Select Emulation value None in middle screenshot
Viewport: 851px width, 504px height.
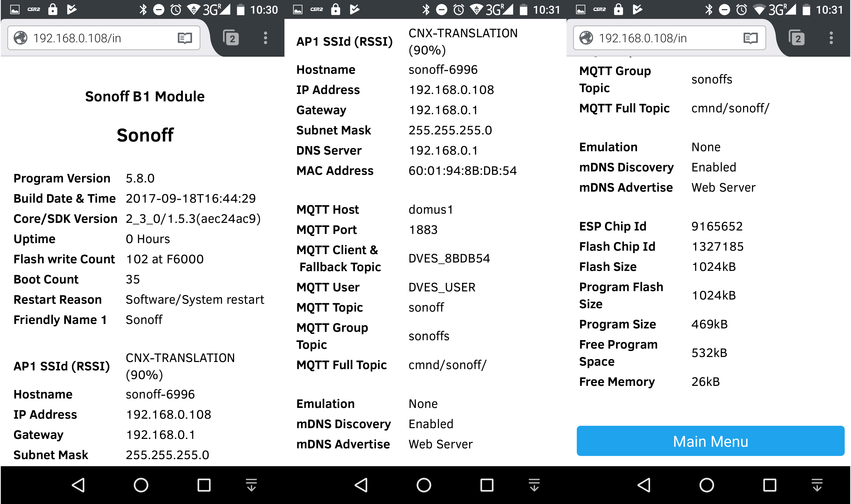coord(423,404)
